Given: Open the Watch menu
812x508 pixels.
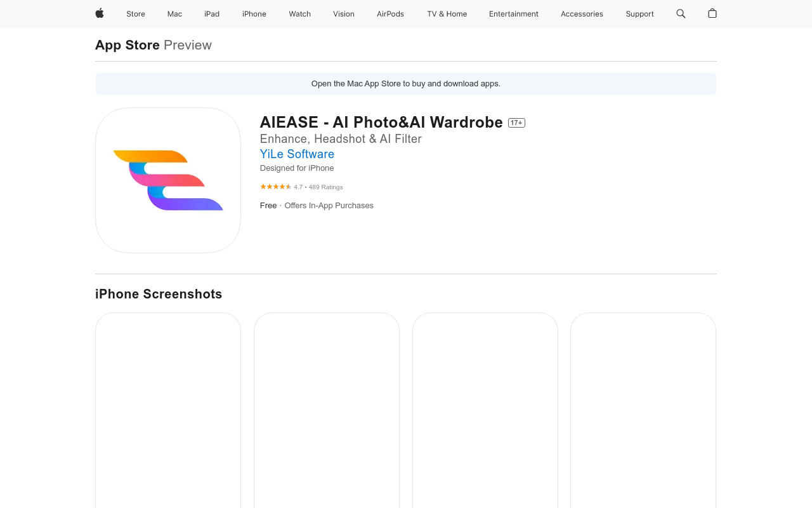Looking at the screenshot, I should 300,14.
